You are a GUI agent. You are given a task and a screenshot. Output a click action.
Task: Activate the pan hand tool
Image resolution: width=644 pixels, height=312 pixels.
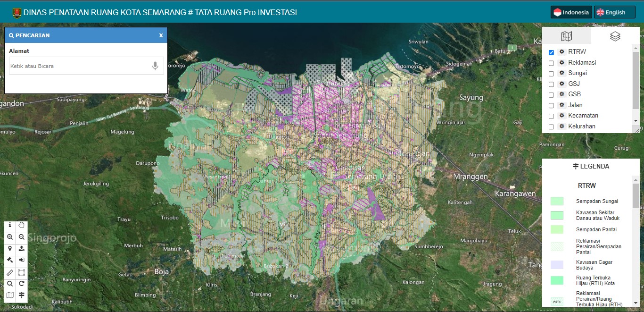(22, 226)
